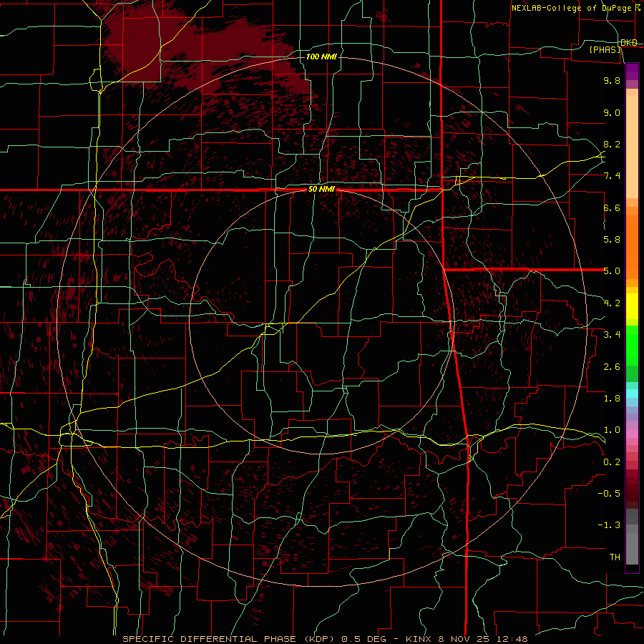Click the cyan band on the color bar
This screenshot has height=644, width=644.
pyautogui.click(x=632, y=394)
